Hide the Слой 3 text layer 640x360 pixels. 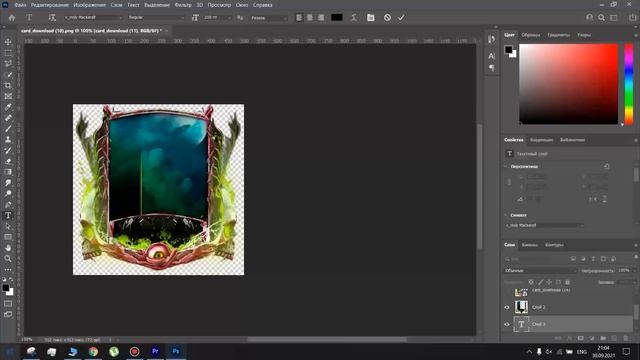507,324
